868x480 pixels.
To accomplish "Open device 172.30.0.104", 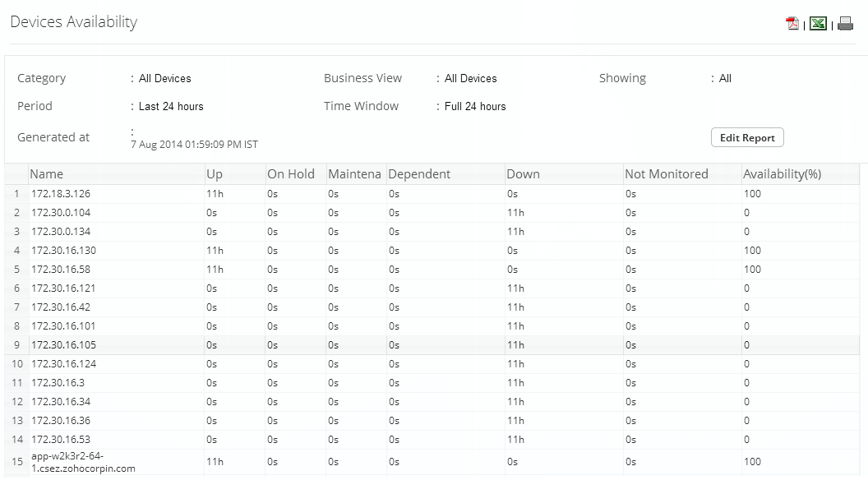I will tap(61, 213).
